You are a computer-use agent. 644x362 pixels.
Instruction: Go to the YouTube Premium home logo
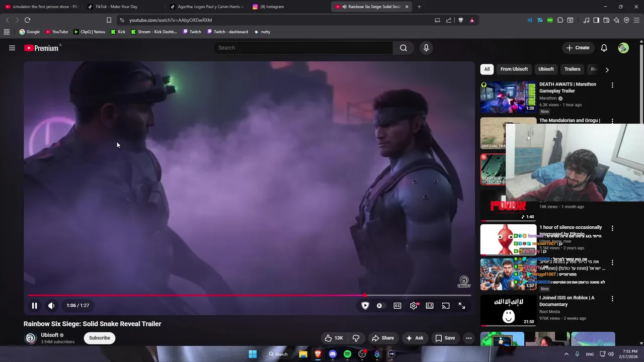(41, 48)
